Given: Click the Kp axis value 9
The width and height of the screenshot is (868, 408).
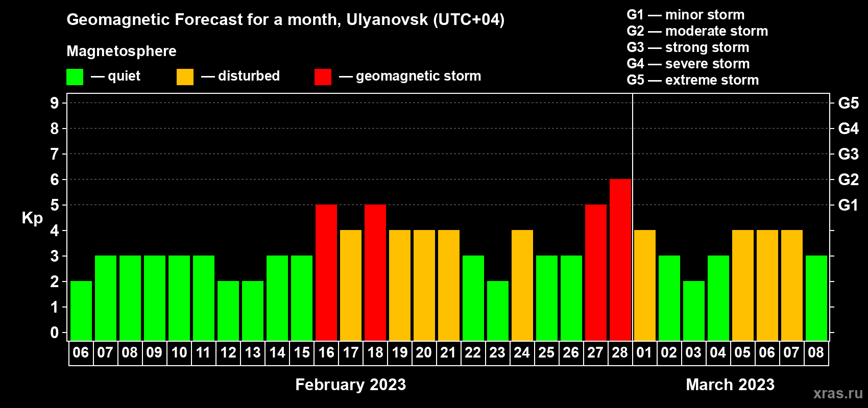Looking at the screenshot, I should (x=55, y=103).
